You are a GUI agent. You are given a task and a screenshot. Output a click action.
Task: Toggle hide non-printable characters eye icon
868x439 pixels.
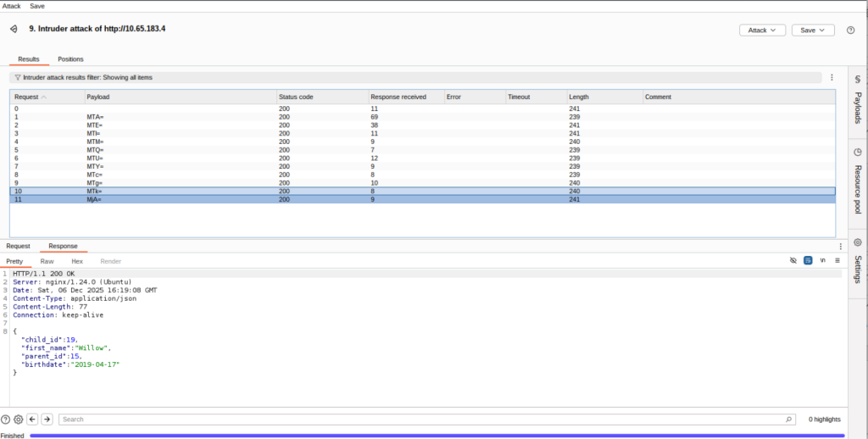click(x=793, y=261)
